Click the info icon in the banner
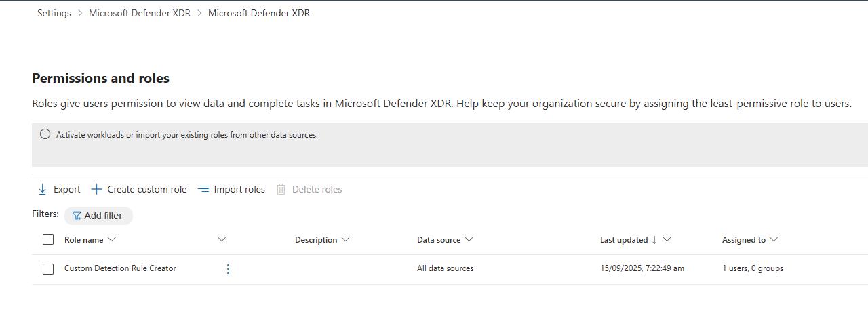Viewport: 868px width, 324px height. coord(45,134)
